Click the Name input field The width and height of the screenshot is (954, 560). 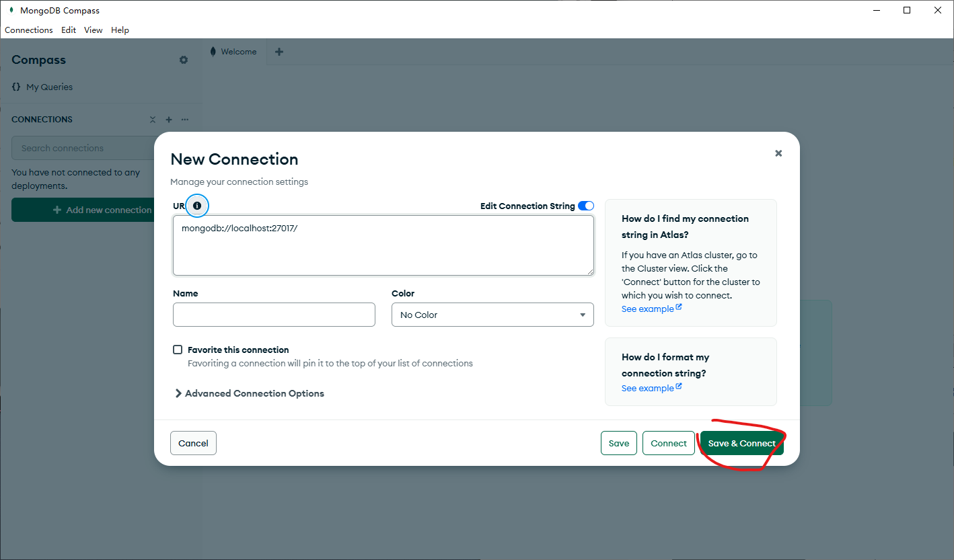(274, 315)
